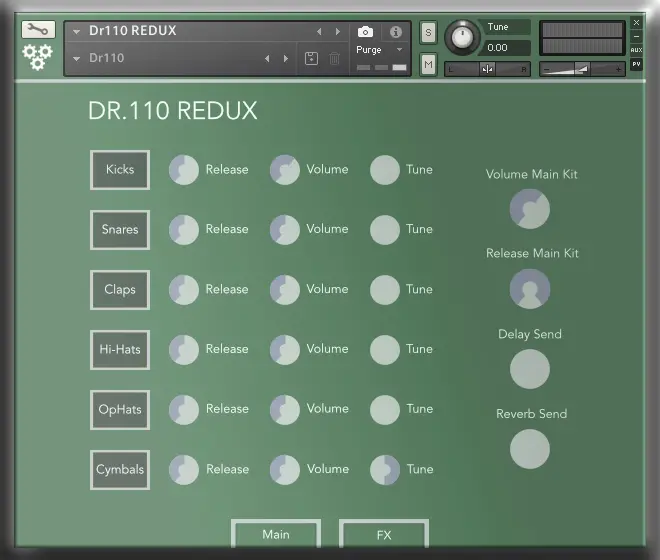This screenshot has width=660, height=560.
Task: Go to previous instrument Dr110 REDUX arrow
Action: coord(319,32)
